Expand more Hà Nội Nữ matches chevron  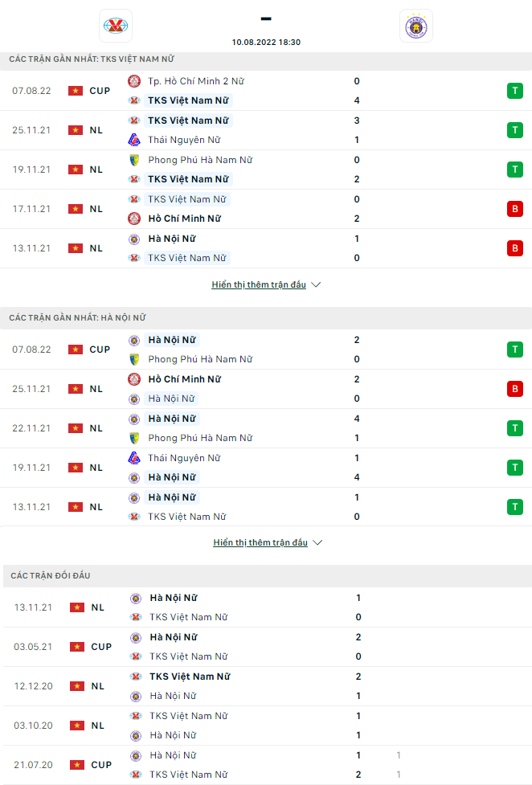tap(317, 543)
